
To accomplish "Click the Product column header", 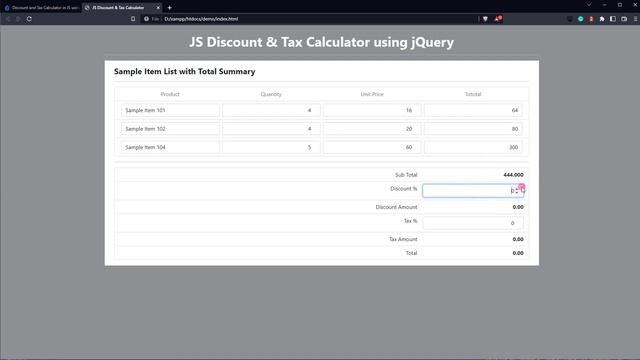I will coord(170,94).
